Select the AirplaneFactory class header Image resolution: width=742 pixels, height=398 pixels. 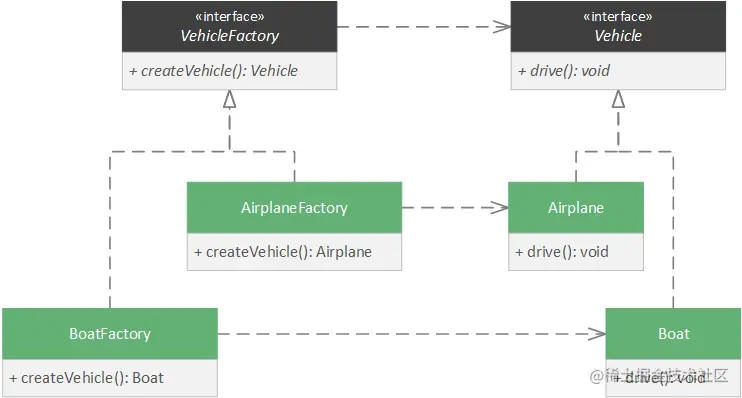coord(294,208)
